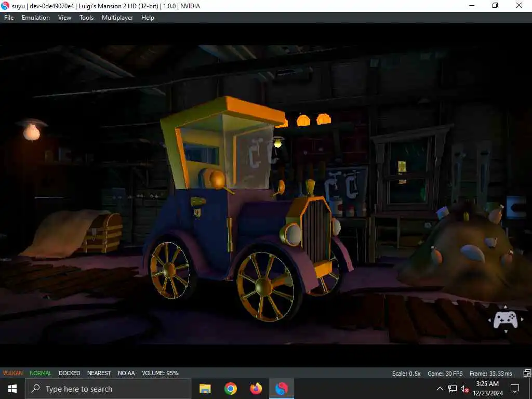Screen dimensions: 532x399
Task: Click the Type here to search box
Action: [108, 389]
